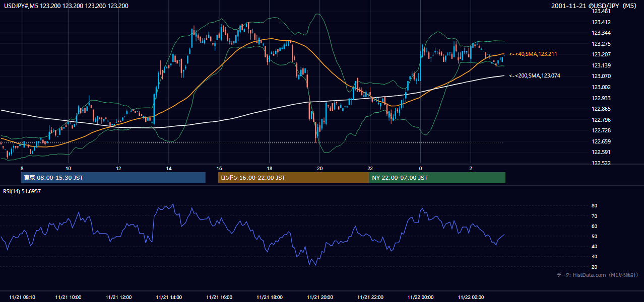Screen dimensions: 644x302
Task: Click the RSI scale value 70
Action: click(x=595, y=216)
